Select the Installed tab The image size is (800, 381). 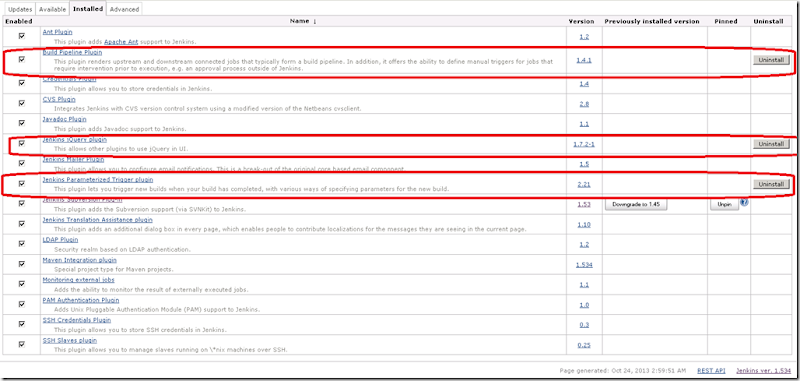(x=88, y=9)
